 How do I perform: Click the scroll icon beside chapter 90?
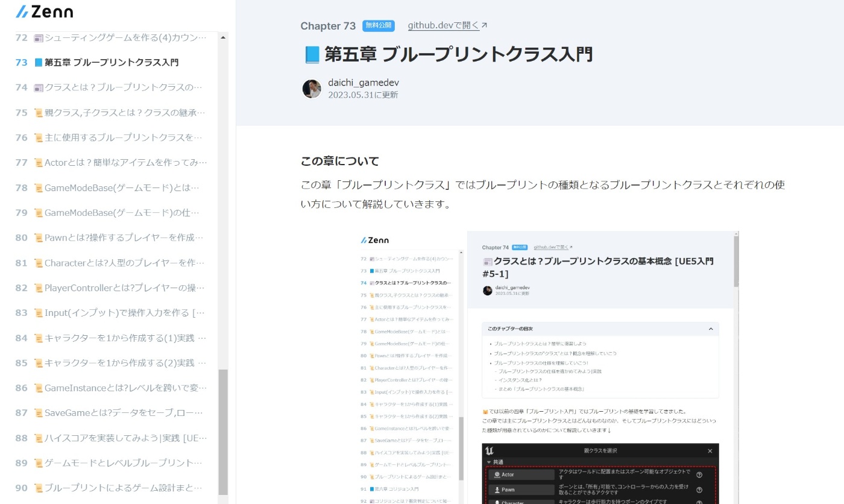click(x=39, y=488)
